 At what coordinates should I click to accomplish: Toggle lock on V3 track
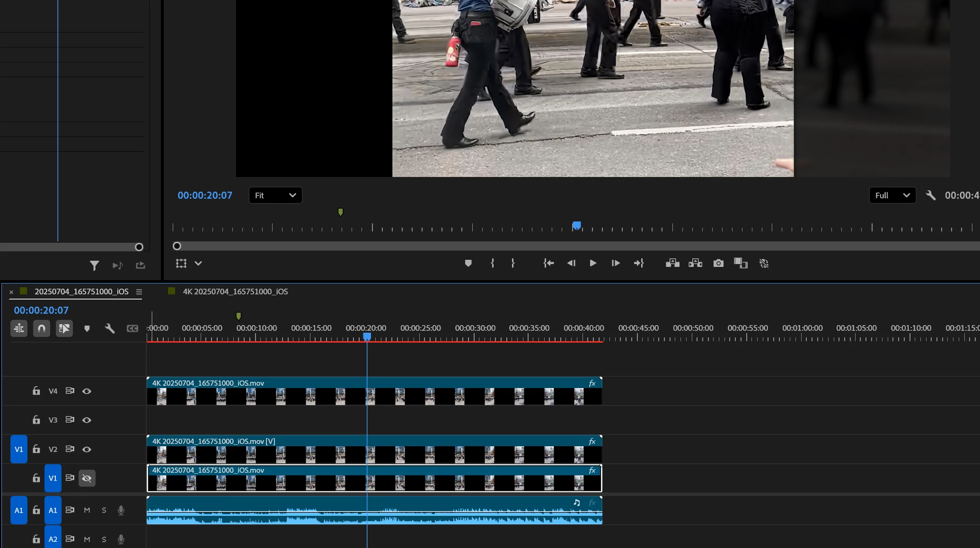[36, 420]
